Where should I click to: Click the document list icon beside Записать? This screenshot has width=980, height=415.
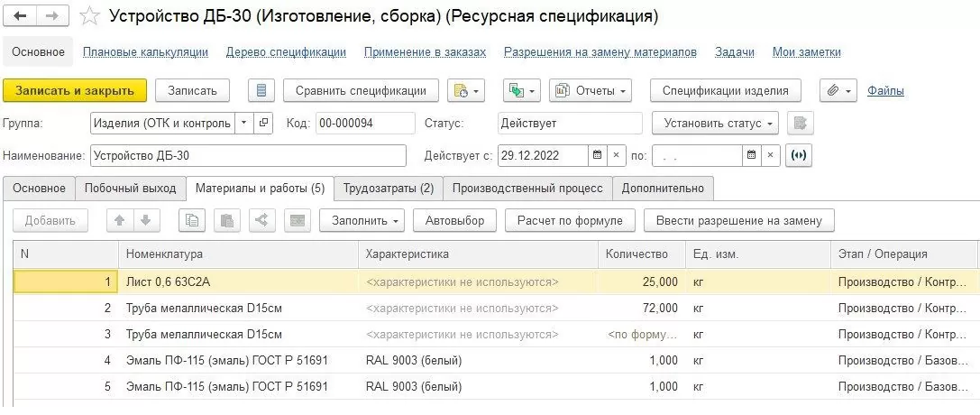point(261,90)
